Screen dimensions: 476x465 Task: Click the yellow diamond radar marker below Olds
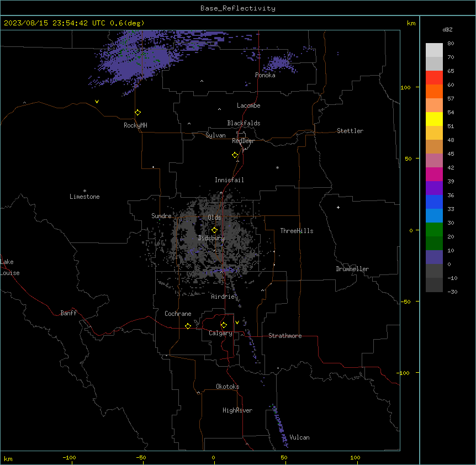pos(215,230)
